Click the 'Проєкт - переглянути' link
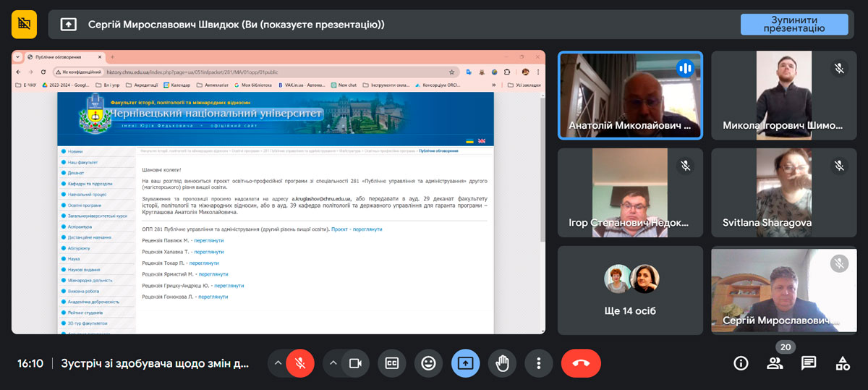This screenshot has width=868, height=390. (357, 229)
